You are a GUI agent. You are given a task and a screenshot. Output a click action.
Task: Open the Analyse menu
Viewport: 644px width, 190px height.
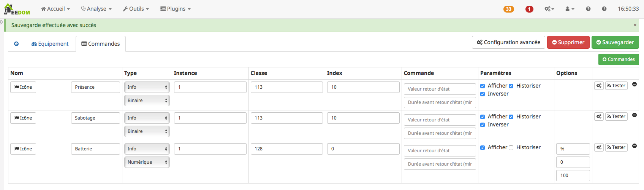[96, 9]
